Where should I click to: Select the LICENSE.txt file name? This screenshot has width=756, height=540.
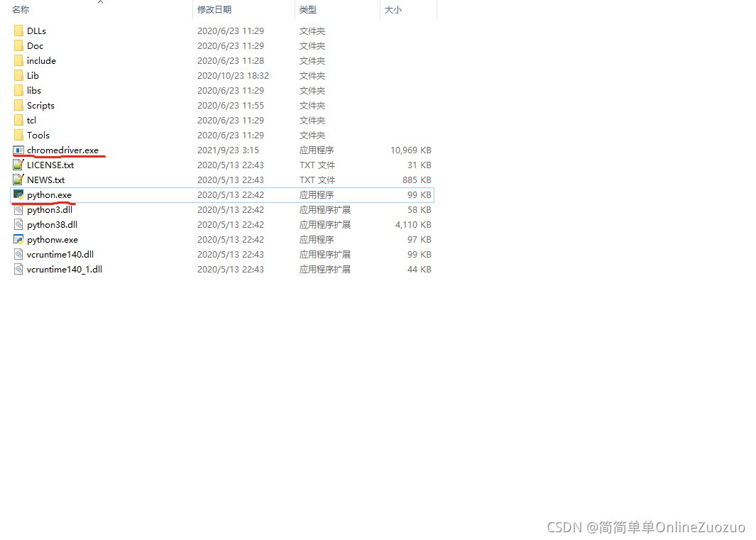(x=50, y=165)
